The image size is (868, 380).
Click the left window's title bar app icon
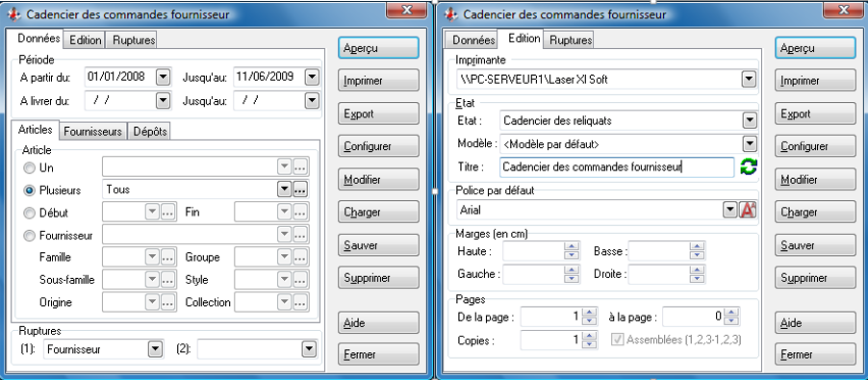tap(15, 14)
